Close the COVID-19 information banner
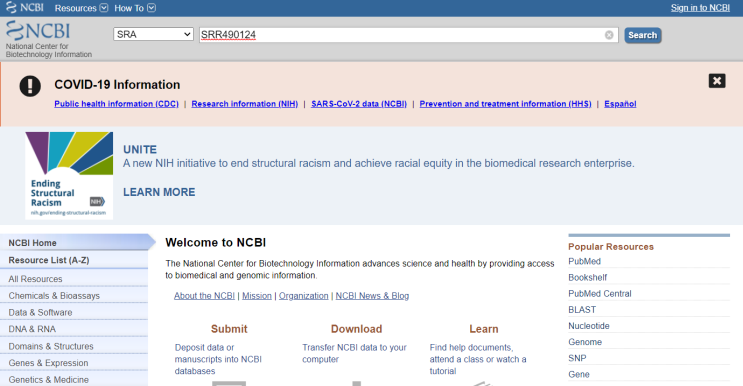This screenshot has height=386, width=743. coord(717,81)
